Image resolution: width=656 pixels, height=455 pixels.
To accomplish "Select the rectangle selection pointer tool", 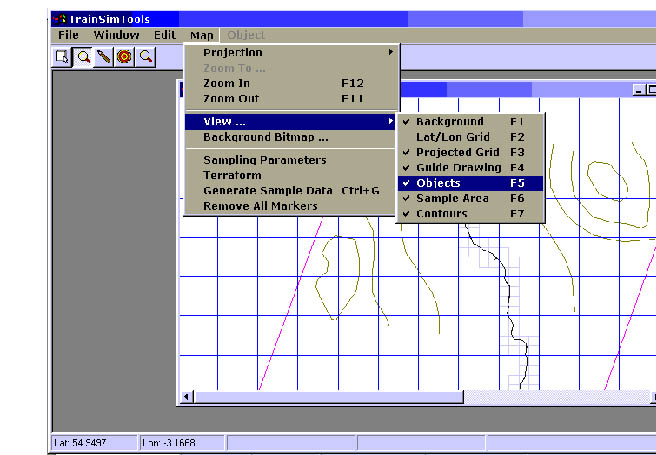I will [62, 57].
